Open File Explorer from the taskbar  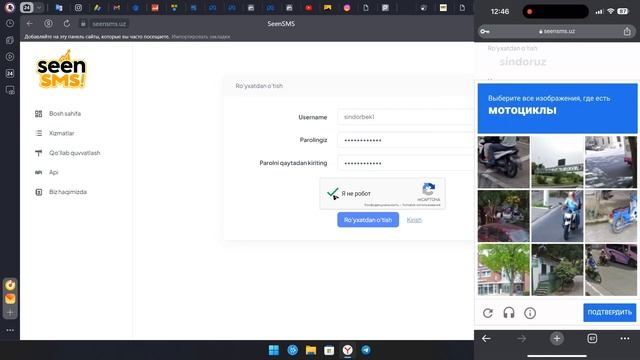[311, 350]
